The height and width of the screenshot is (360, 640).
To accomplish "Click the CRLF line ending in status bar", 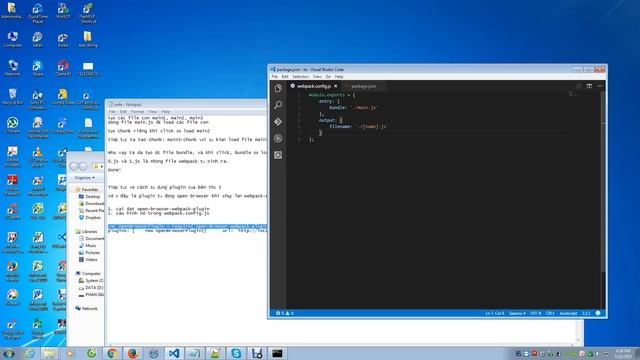I will click(550, 313).
